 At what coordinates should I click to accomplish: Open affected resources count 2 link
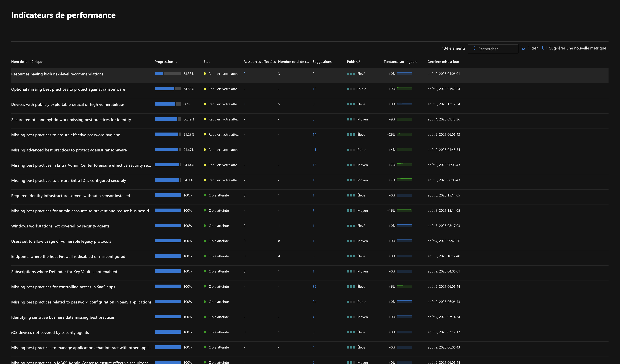(x=245, y=74)
